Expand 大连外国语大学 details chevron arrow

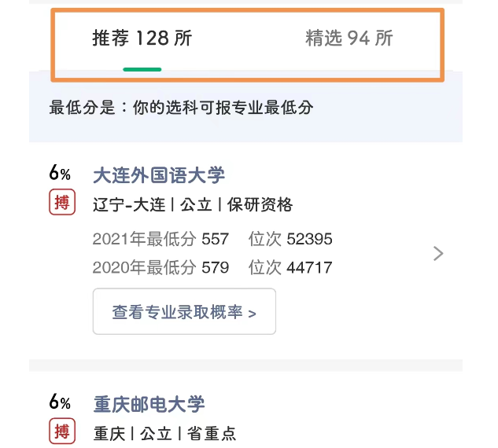[x=438, y=253]
